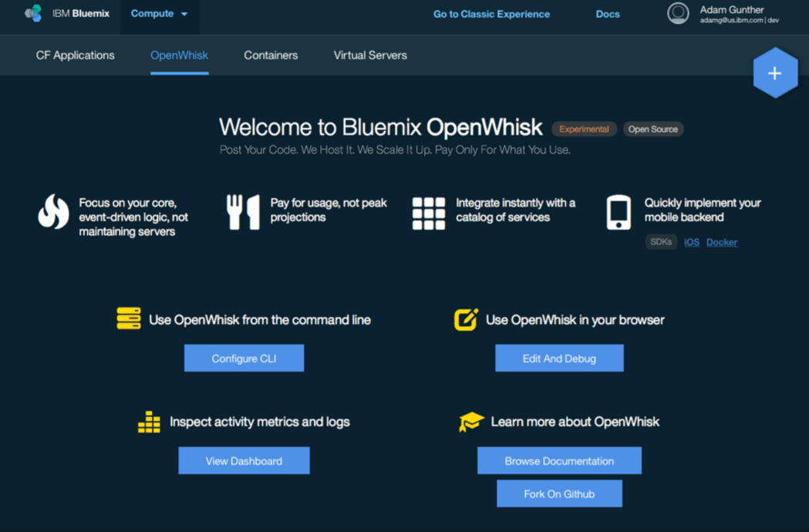Click the SDKs label badge
The width and height of the screenshot is (809, 532).
[660, 241]
